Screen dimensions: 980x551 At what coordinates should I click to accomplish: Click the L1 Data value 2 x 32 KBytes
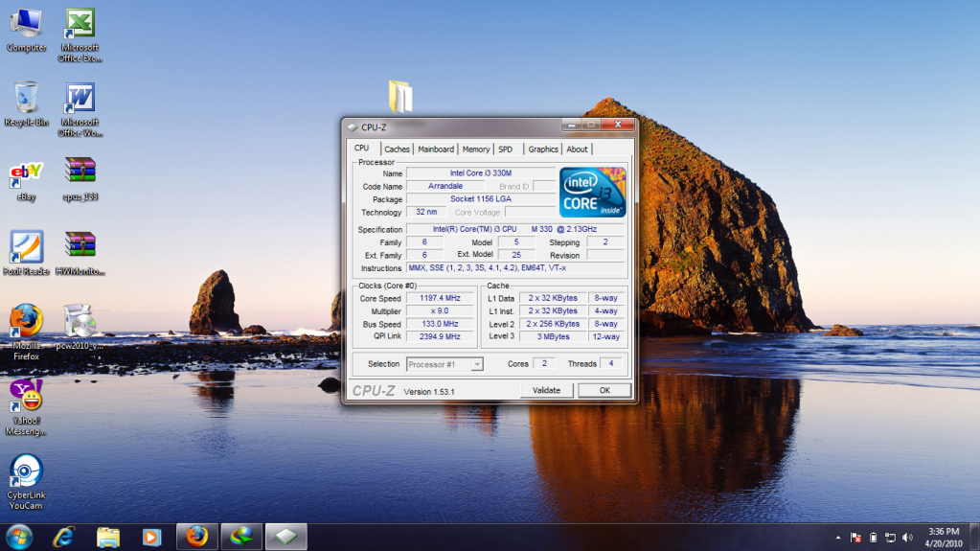(553, 298)
